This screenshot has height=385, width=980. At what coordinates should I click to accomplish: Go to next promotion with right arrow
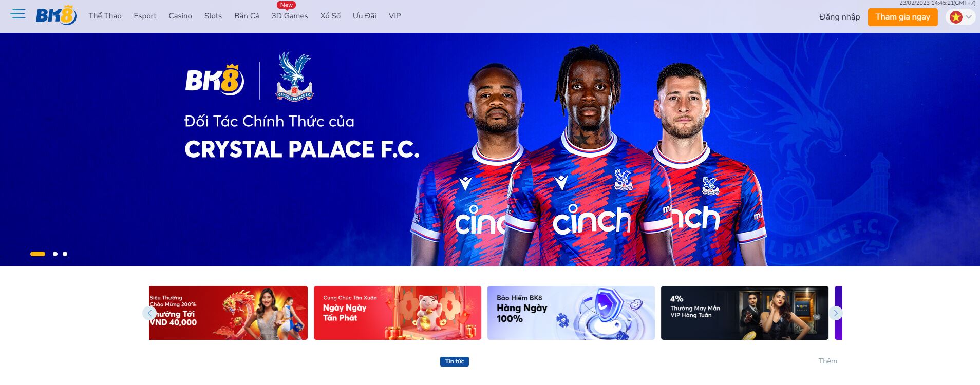[x=836, y=313]
